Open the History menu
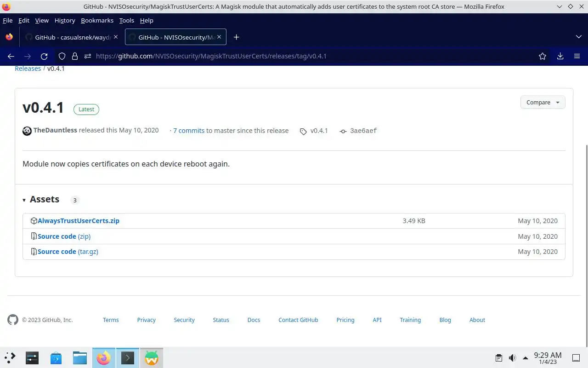 65,20
